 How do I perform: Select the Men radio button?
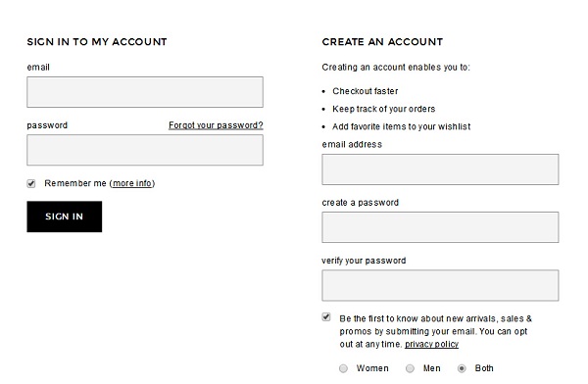(x=410, y=368)
